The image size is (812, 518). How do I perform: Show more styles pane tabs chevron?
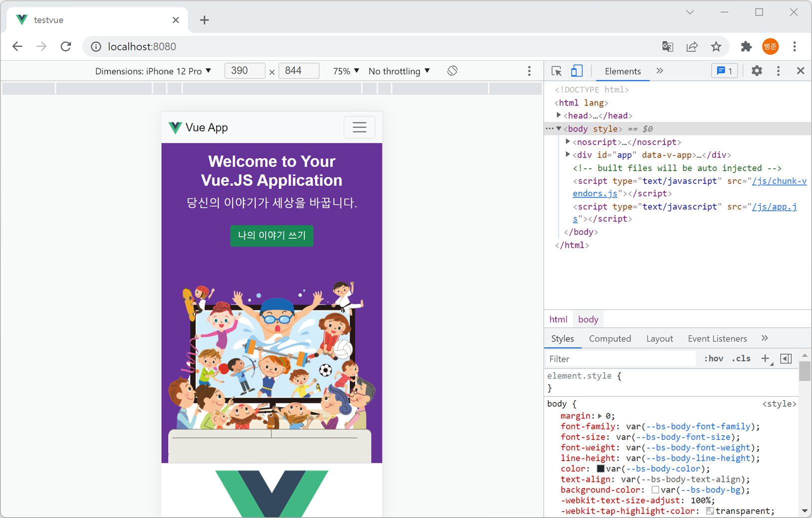tap(765, 338)
